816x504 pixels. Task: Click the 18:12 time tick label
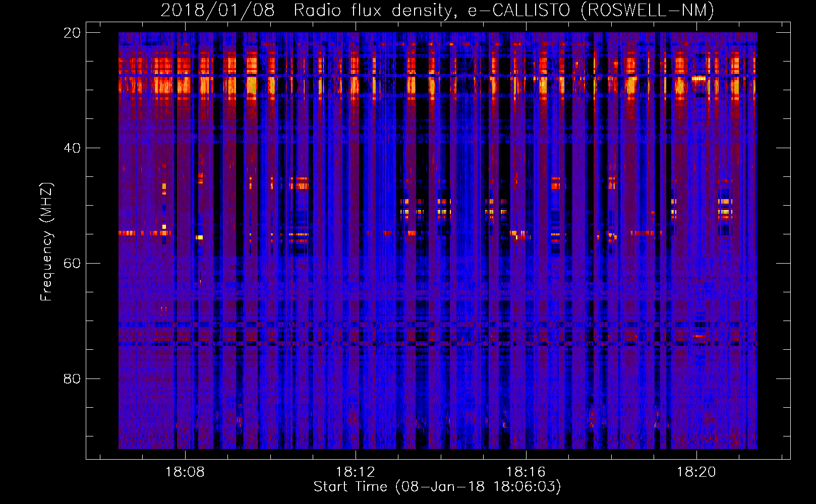(x=356, y=472)
